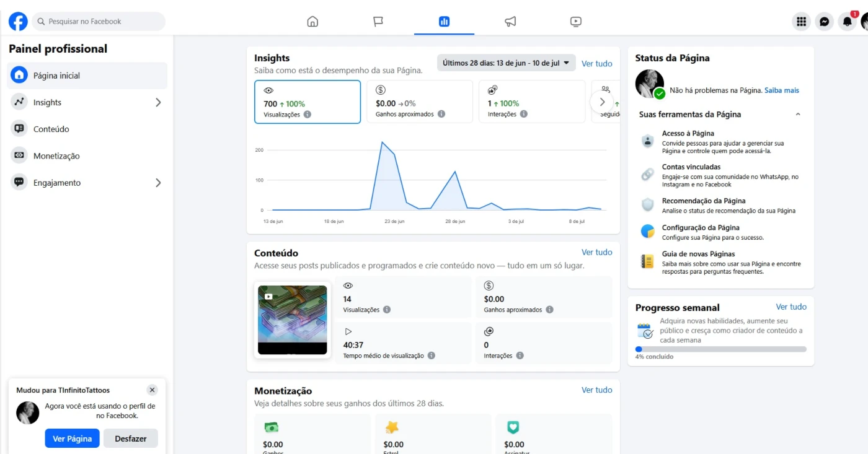Click the info icon beside Visualizações in Insights
The width and height of the screenshot is (868, 454).
tap(308, 115)
